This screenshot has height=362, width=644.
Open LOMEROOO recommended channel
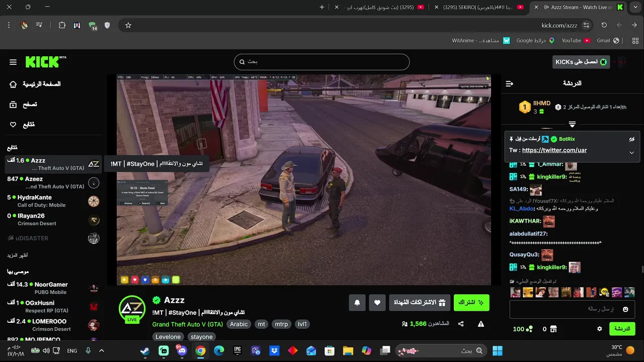pos(53,325)
